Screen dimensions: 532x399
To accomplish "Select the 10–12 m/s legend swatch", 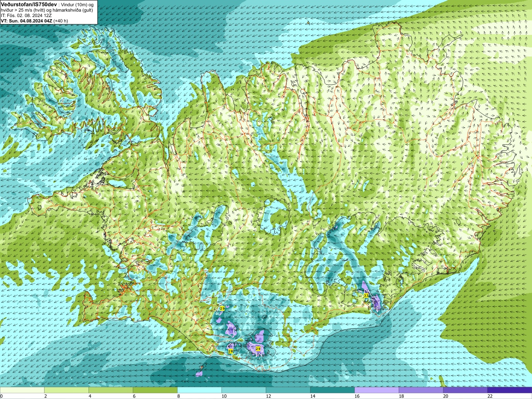I will pyautogui.click(x=244, y=390).
